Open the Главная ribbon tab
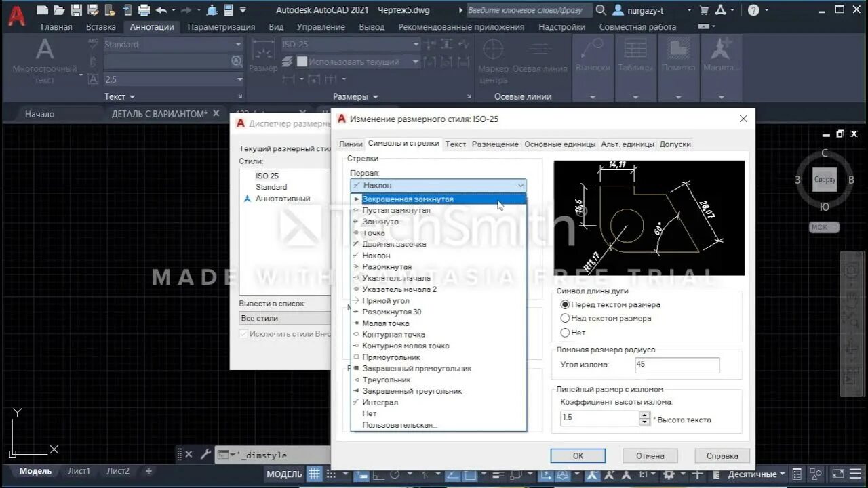This screenshot has height=488, width=868. point(56,27)
